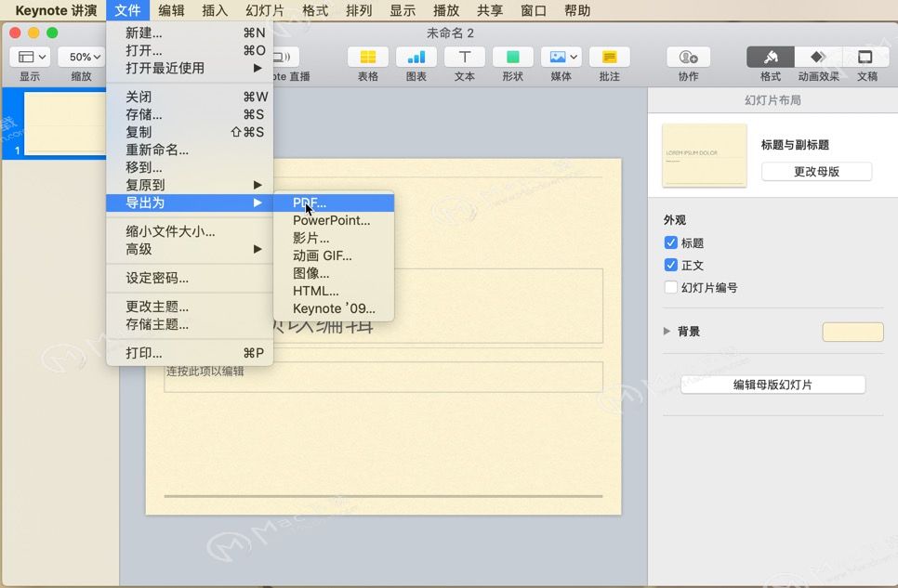Open the 播放 Play menu
This screenshot has height=588, width=898.
coord(446,10)
